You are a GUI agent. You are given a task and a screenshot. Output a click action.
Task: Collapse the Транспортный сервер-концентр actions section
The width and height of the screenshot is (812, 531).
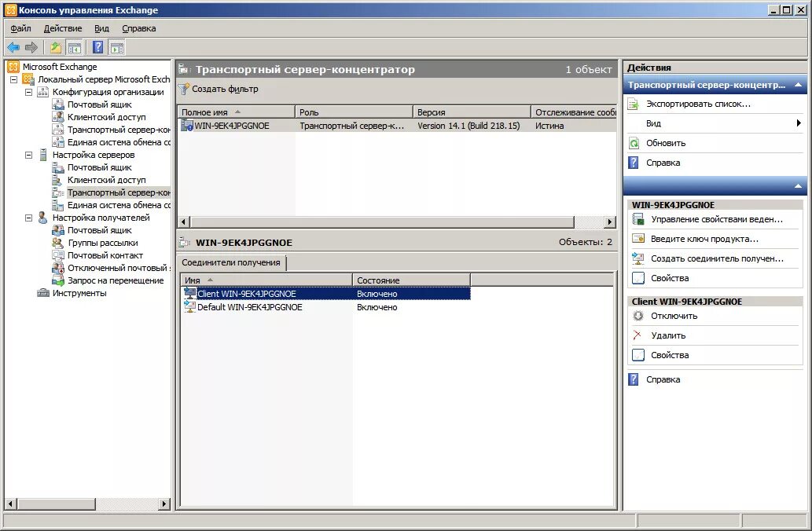click(x=798, y=85)
